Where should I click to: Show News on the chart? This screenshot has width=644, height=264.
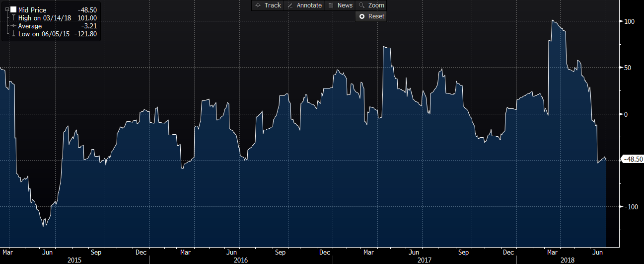340,5
